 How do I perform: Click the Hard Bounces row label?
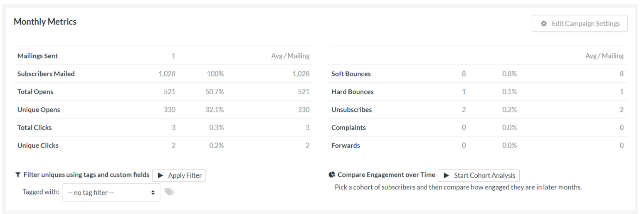tap(352, 92)
